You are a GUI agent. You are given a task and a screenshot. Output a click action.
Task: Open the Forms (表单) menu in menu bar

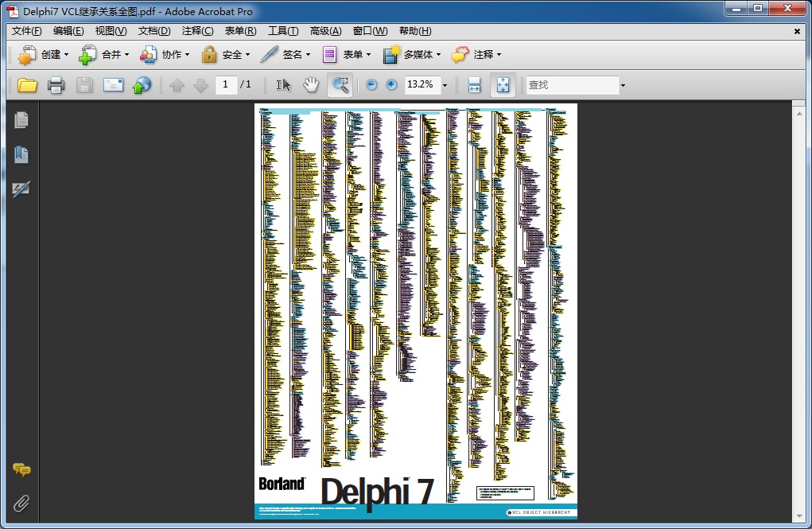pos(240,31)
